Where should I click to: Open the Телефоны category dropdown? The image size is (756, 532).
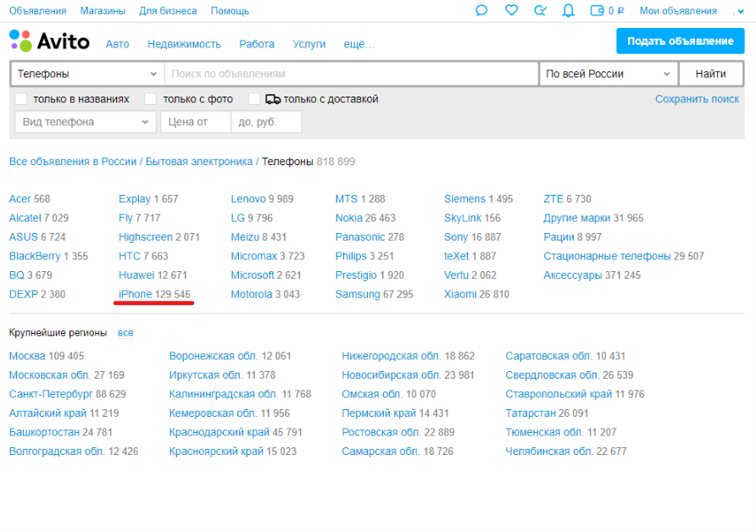87,74
